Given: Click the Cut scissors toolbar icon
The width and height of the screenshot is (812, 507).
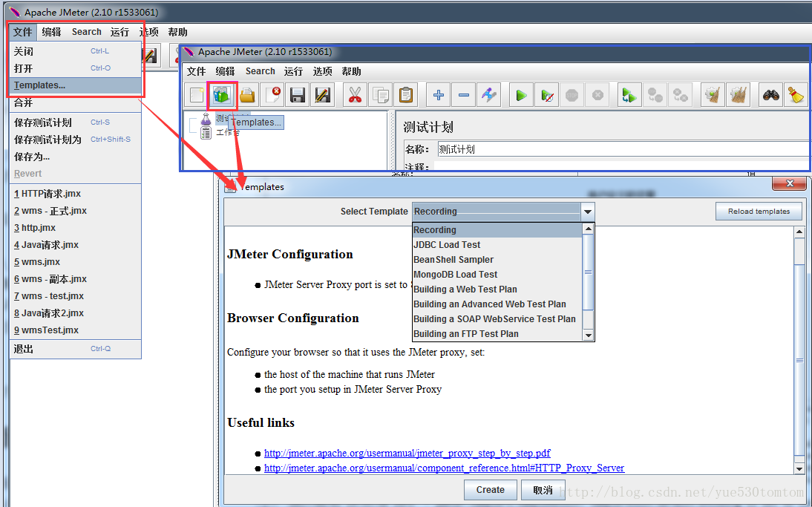Looking at the screenshot, I should 356,95.
